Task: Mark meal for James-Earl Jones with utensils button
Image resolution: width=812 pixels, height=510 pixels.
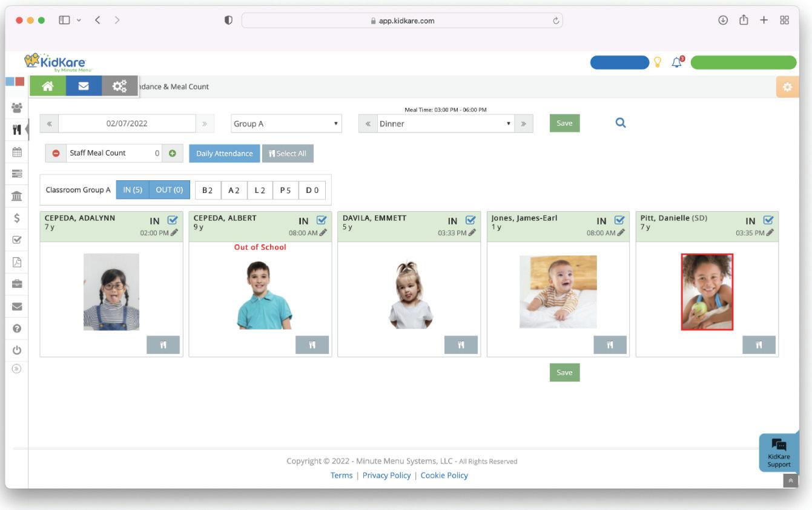Action: coord(610,345)
